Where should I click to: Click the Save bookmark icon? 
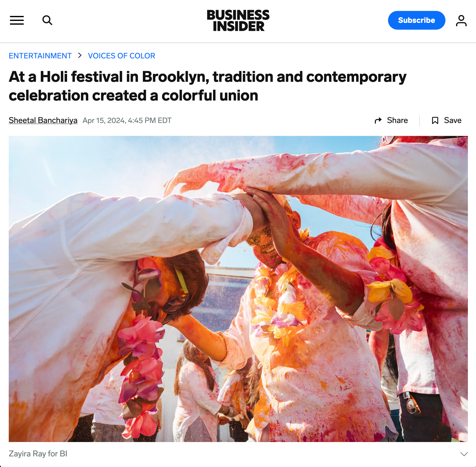pyautogui.click(x=435, y=120)
